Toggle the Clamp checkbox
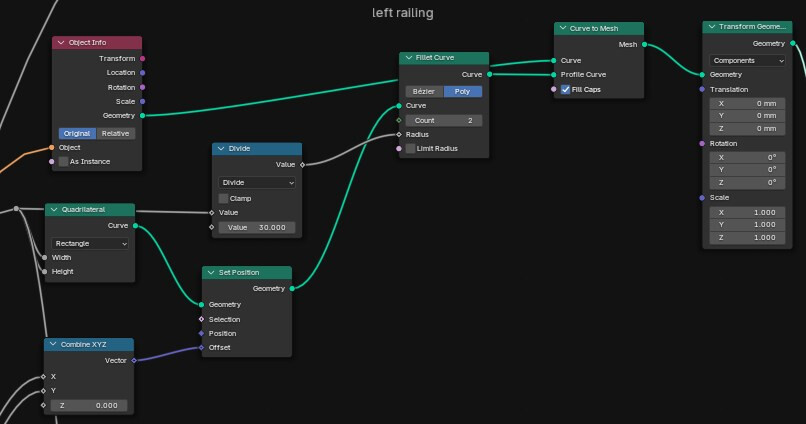Screen dimensions: 806x424 point(223,198)
